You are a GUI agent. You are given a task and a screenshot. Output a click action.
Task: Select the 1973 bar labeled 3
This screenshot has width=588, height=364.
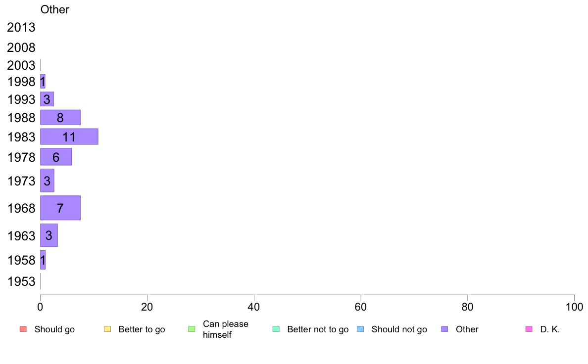[47, 181]
